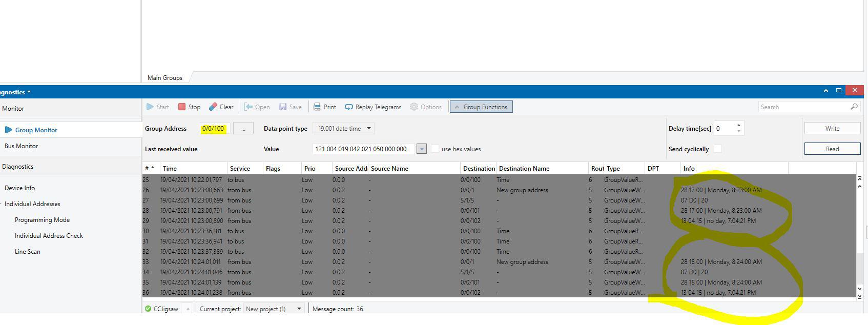
Task: Switch to the Main Groups tab
Action: coord(165,77)
